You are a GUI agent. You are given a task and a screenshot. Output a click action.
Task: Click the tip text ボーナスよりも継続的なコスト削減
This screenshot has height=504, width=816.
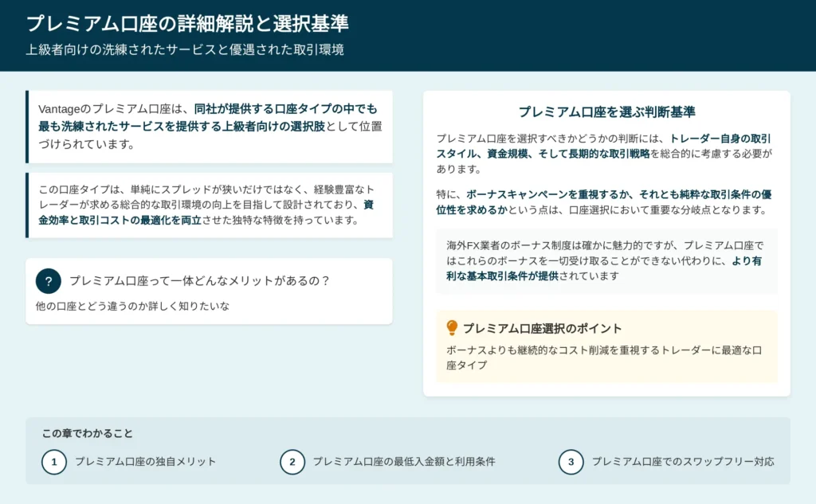pyautogui.click(x=604, y=357)
